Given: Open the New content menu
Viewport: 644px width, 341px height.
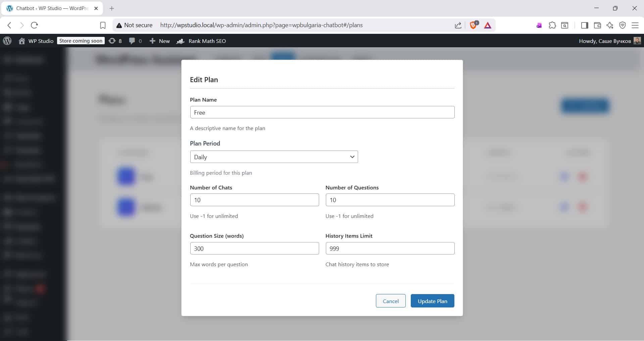Looking at the screenshot, I should coord(160,41).
